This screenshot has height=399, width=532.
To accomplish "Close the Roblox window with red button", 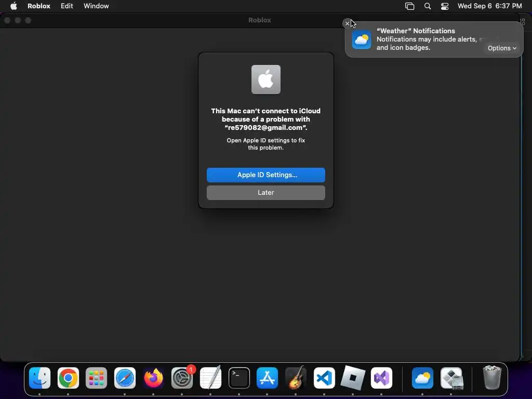I will [7, 20].
